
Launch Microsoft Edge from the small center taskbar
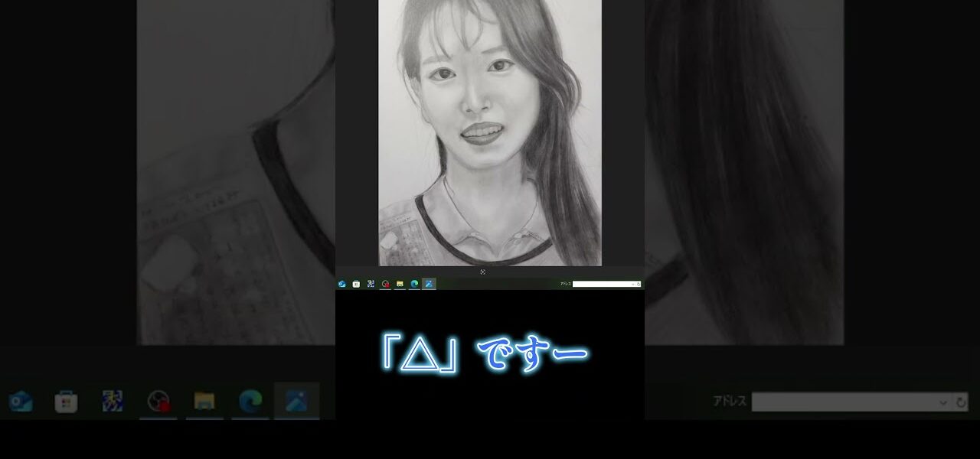tap(414, 284)
